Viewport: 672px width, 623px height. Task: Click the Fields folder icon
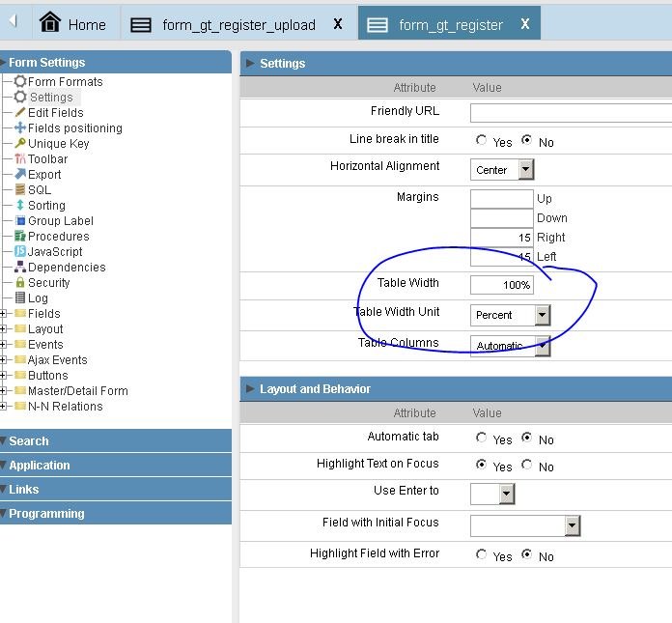[x=20, y=313]
